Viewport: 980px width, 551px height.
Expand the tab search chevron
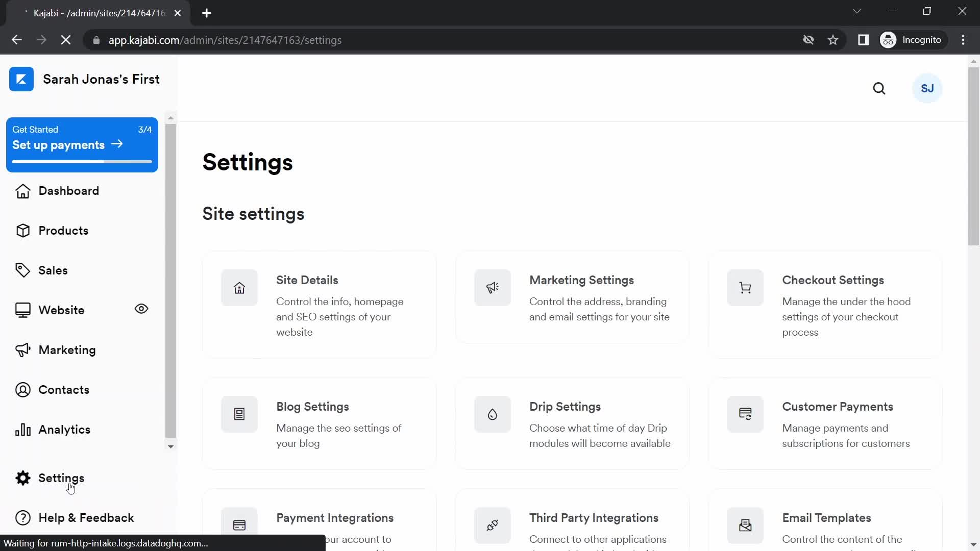tap(857, 11)
